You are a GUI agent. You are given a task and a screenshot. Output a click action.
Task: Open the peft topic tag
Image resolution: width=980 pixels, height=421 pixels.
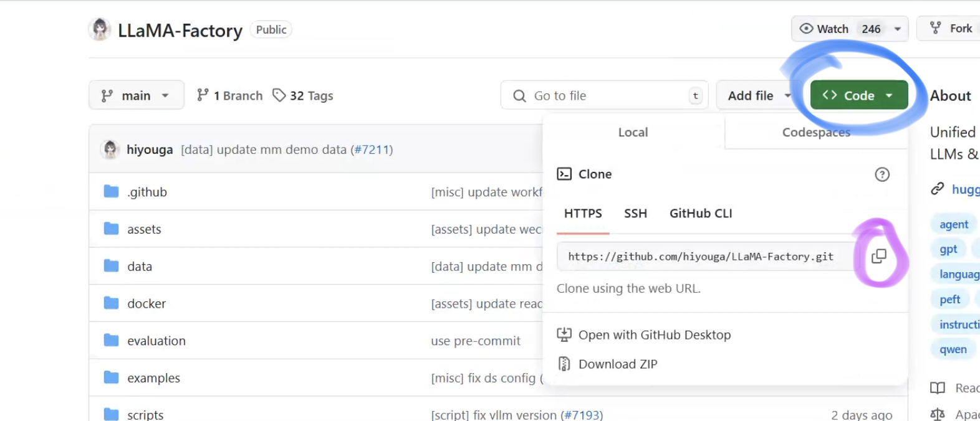click(949, 300)
